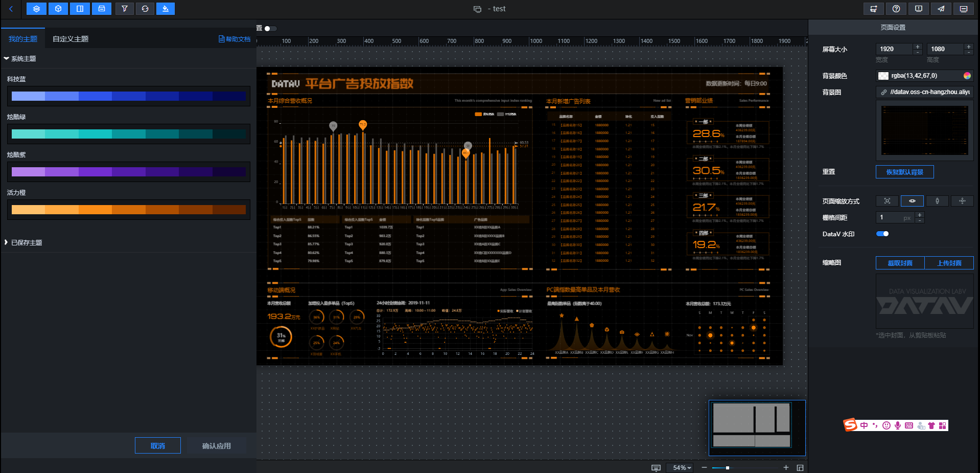The height and width of the screenshot is (473, 980).
Task: Click the screen height stepper buttons
Action: (x=968, y=49)
